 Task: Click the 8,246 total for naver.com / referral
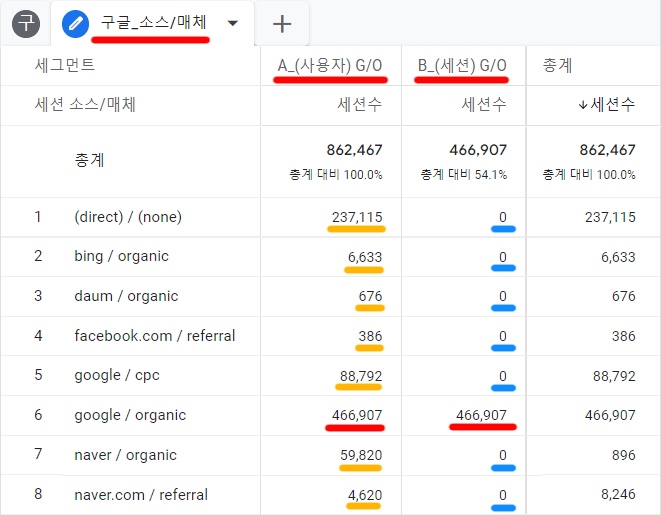tap(618, 494)
